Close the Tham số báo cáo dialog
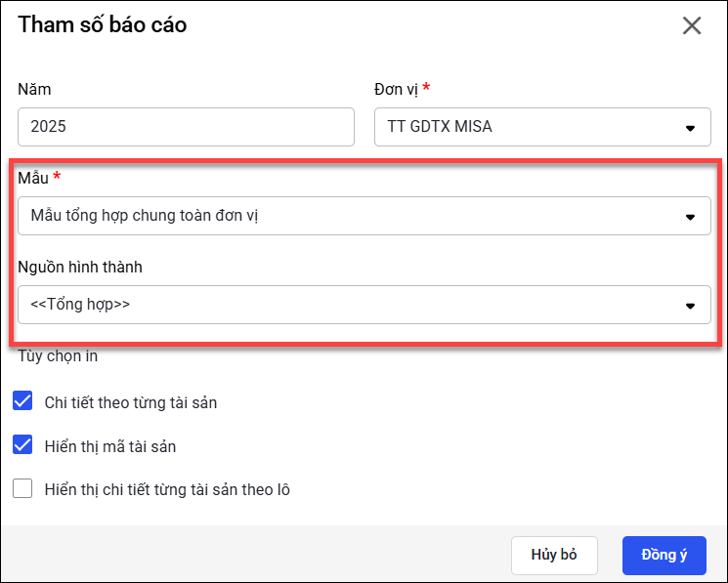The width and height of the screenshot is (728, 583). pos(692,26)
